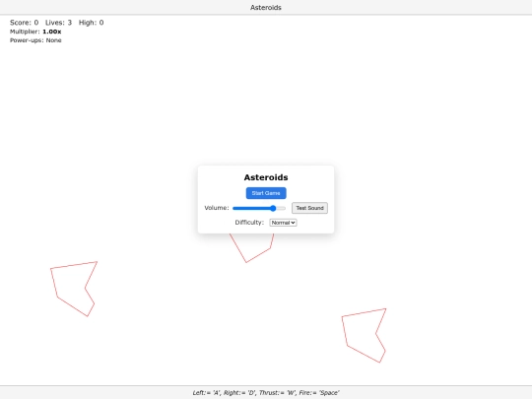Click the keyboard controls hint at bottom
The width and height of the screenshot is (532, 399).
click(x=266, y=392)
